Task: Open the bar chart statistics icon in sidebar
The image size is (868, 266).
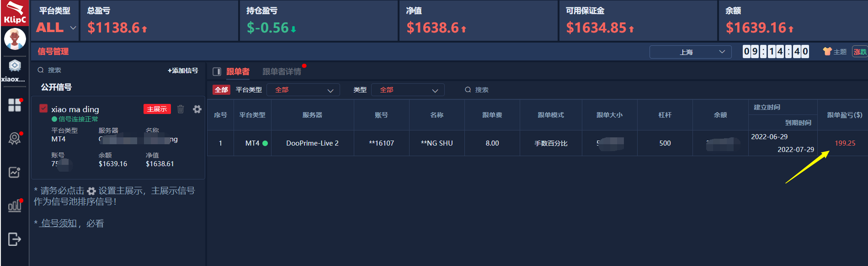Action: 15,206
